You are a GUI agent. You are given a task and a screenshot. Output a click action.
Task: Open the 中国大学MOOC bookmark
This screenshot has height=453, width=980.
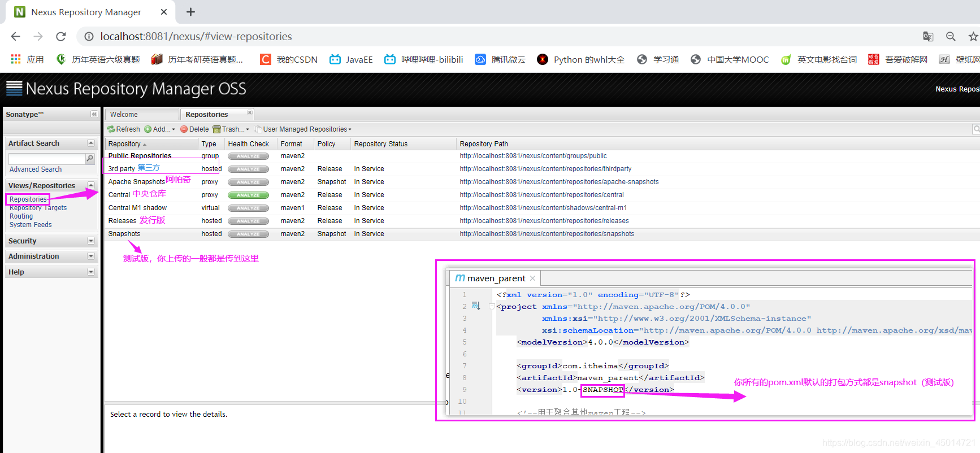tap(730, 59)
